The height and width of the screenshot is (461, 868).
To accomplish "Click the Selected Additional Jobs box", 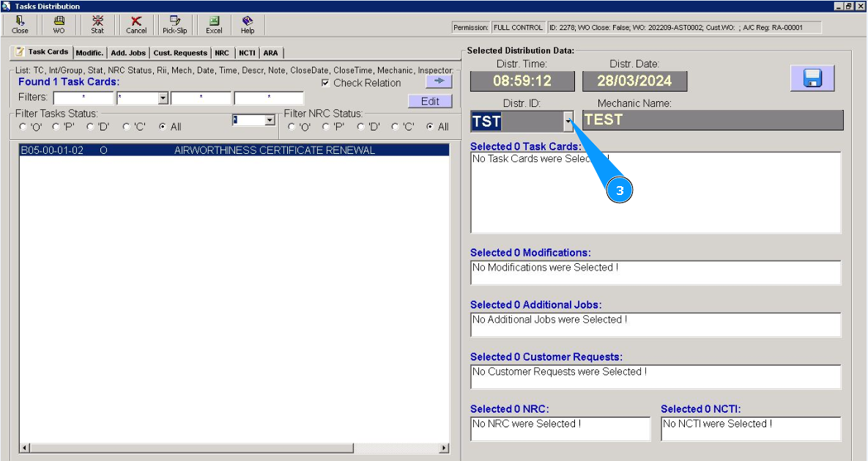I will coord(656,325).
